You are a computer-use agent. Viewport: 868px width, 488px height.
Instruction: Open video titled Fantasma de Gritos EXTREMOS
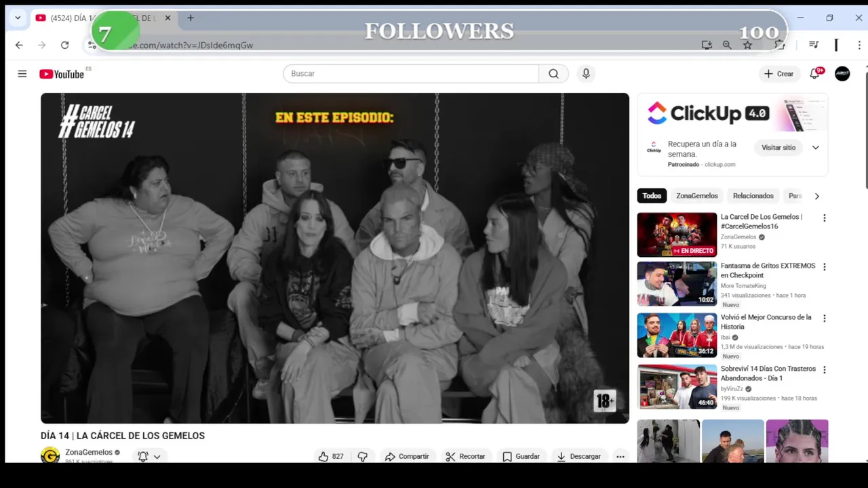[x=768, y=270]
